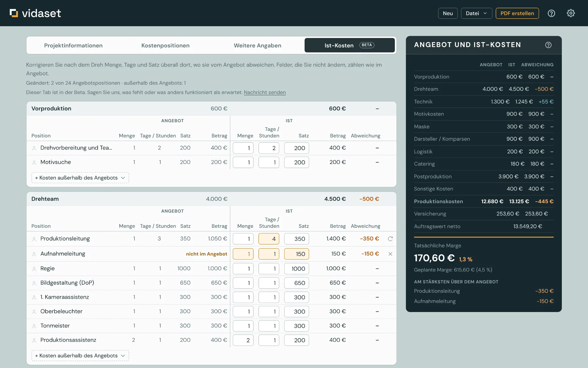Image resolution: width=588 pixels, height=368 pixels.
Task: Click the Neu button
Action: [x=448, y=13]
